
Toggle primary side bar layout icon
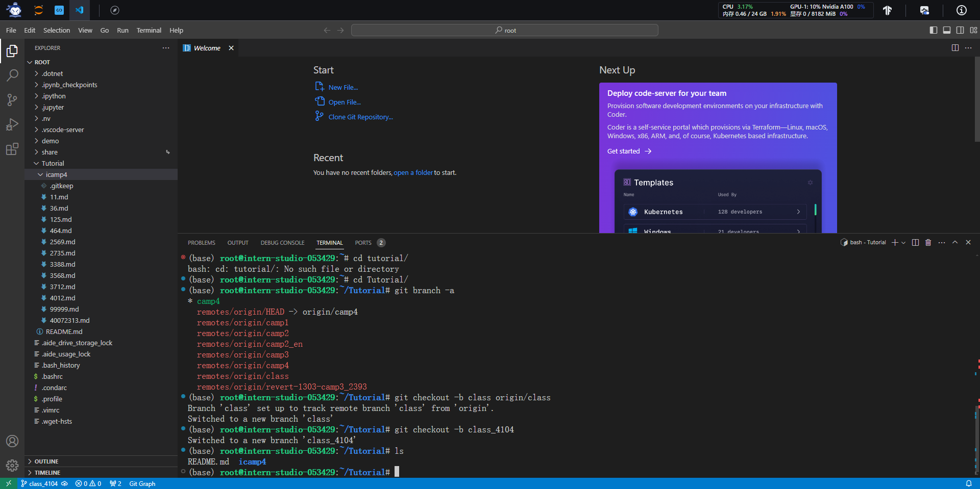coord(934,30)
